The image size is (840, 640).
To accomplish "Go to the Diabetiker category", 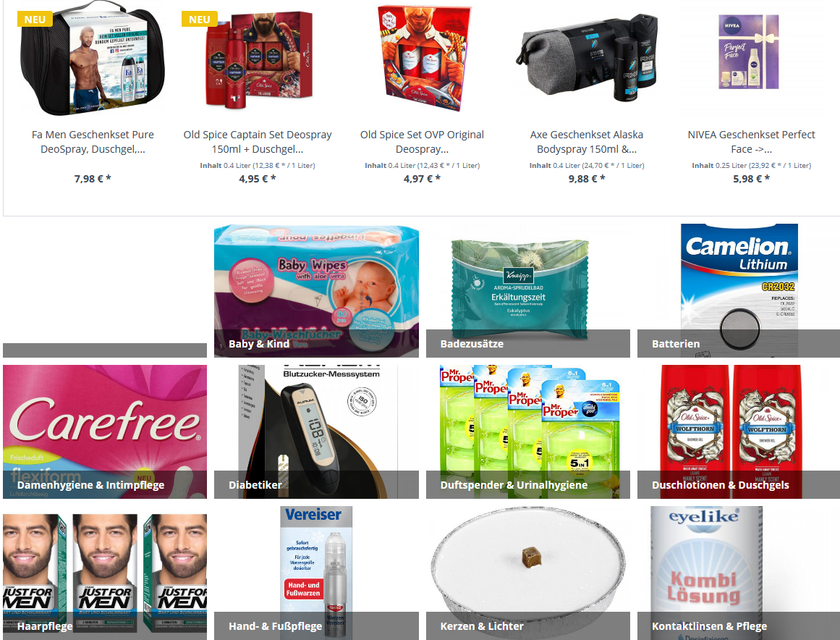I will point(316,431).
